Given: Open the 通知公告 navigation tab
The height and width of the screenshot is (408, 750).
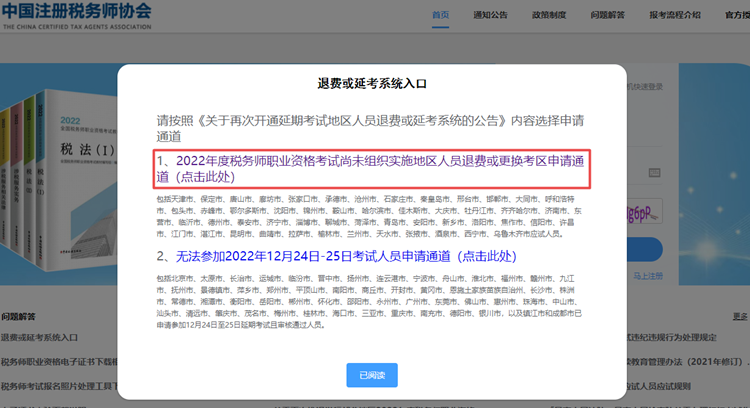Looking at the screenshot, I should (x=492, y=16).
